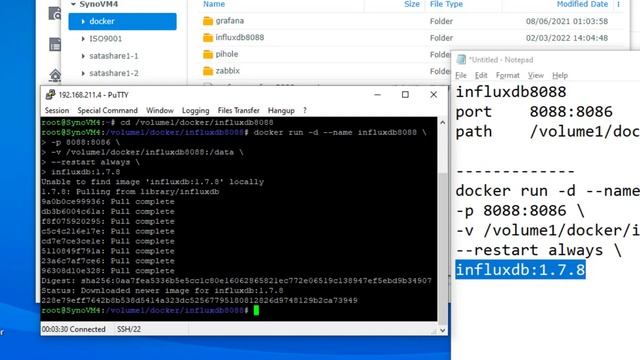
Task: Click the influxdb8088 folder icon in file list
Action: point(208,38)
